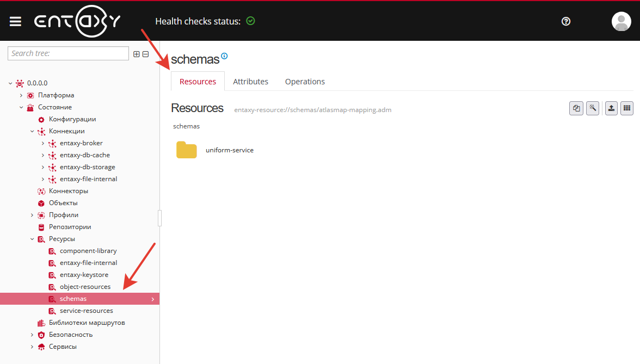Click the magic wand toolbar button

tap(593, 108)
